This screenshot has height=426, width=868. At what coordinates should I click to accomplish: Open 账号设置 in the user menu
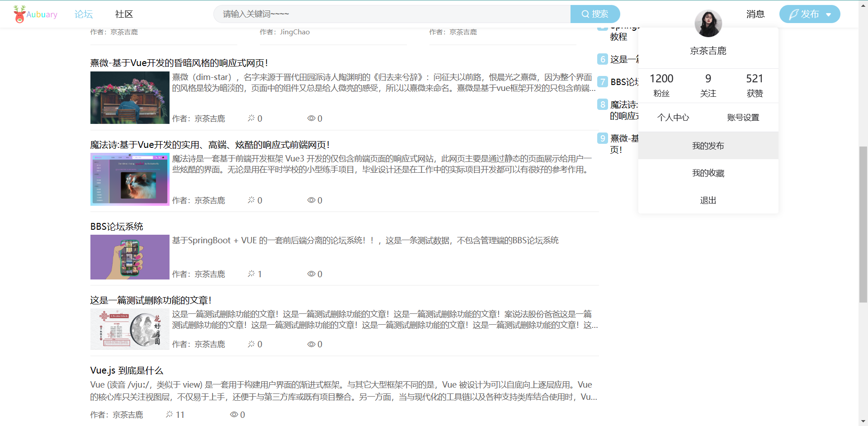[x=743, y=117]
